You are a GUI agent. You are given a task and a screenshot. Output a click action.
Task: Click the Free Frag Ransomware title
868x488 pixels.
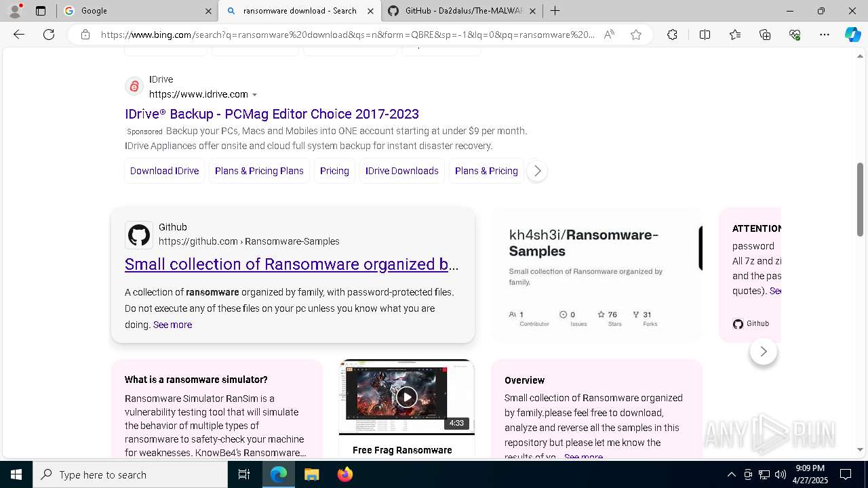pyautogui.click(x=402, y=450)
